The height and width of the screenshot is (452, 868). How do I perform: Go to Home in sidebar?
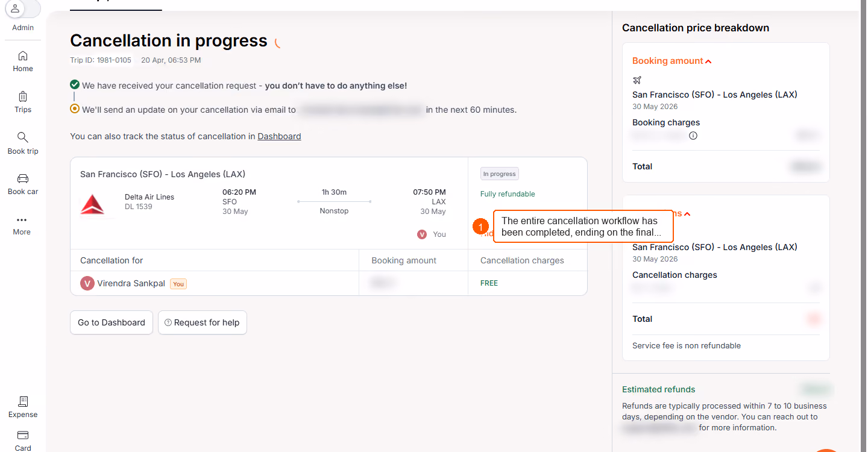(23, 61)
